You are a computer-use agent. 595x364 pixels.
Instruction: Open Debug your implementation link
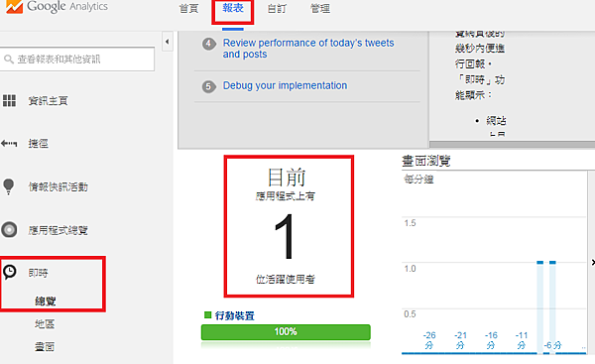285,85
